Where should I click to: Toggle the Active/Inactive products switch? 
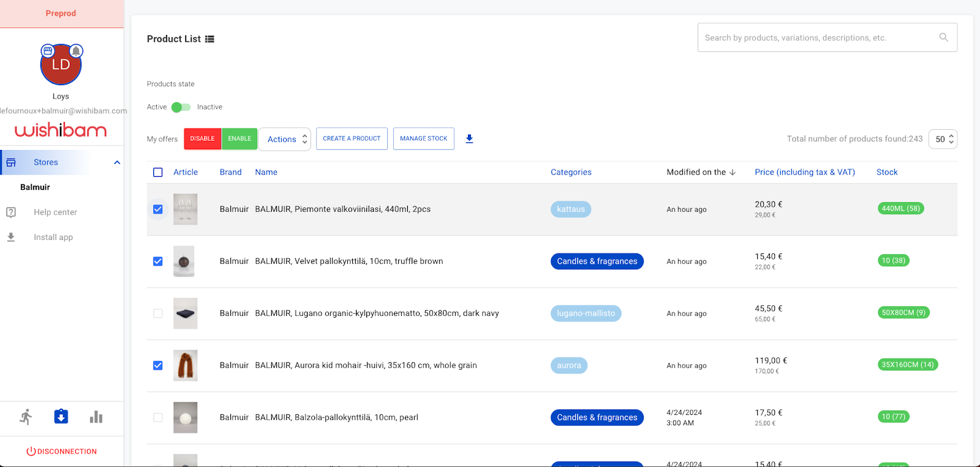coord(181,107)
